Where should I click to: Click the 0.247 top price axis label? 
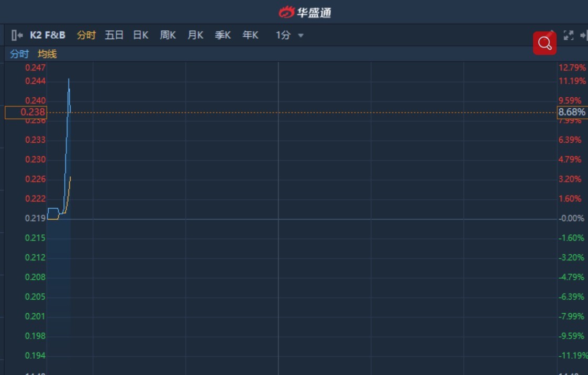[x=35, y=68]
